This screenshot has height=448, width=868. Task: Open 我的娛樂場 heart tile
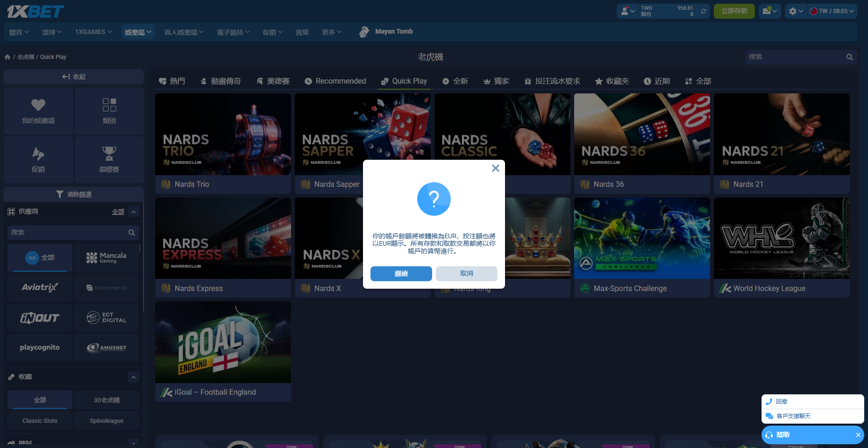click(x=38, y=111)
